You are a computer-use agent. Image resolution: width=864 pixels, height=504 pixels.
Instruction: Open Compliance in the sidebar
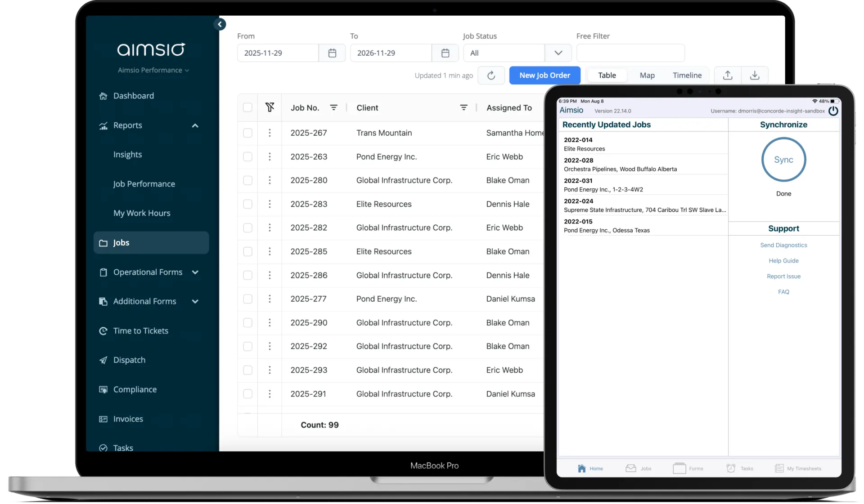[135, 389]
